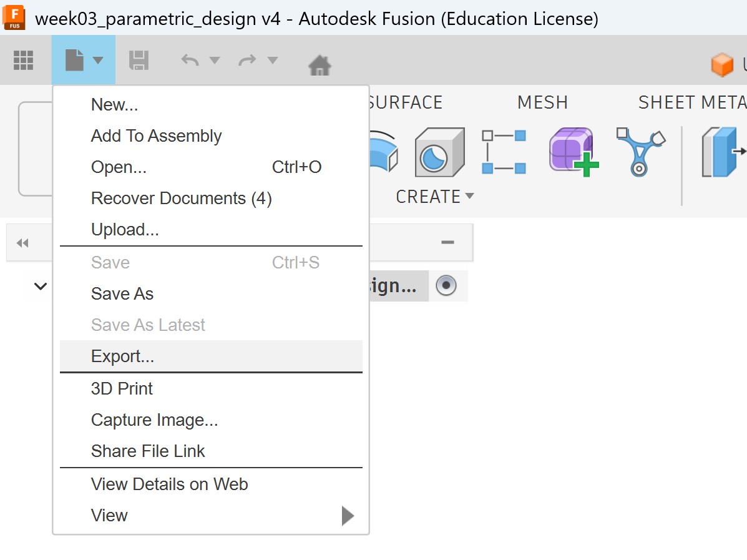Screen dimensions: 747x560
Task: Click the Automated Modeling icon
Action: point(641,152)
